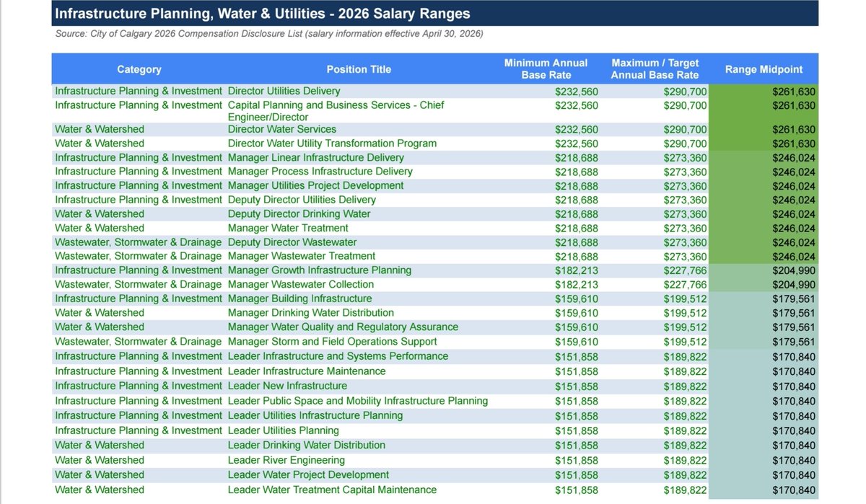Click the title 'Infrastructure Planning, Water & Utilities - 2026 Salary Ranges'
The height and width of the screenshot is (504, 866).
coord(263,14)
